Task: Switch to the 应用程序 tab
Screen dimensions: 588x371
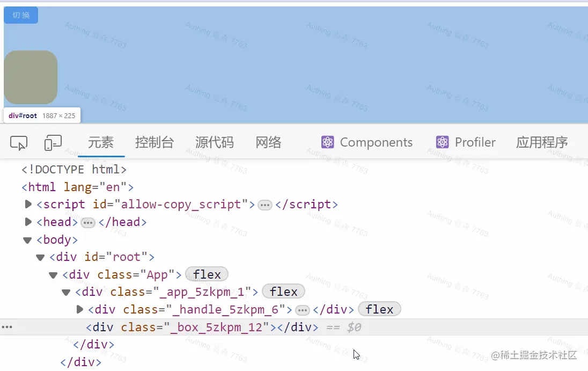Action: [542, 143]
